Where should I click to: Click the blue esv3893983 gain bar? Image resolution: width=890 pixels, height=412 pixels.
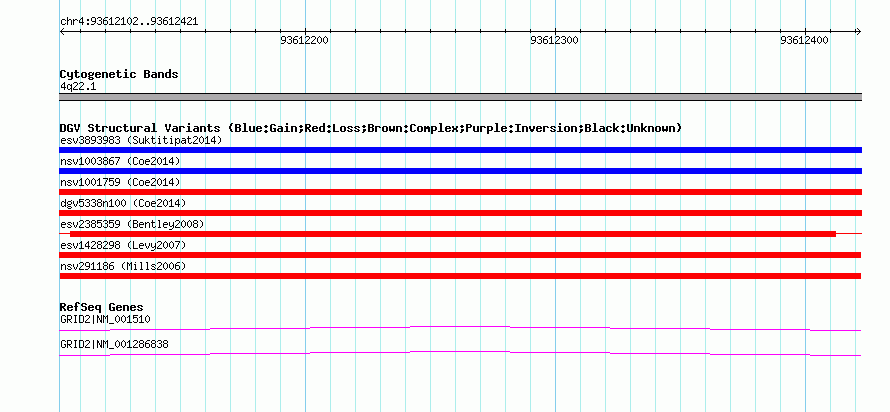(x=460, y=150)
